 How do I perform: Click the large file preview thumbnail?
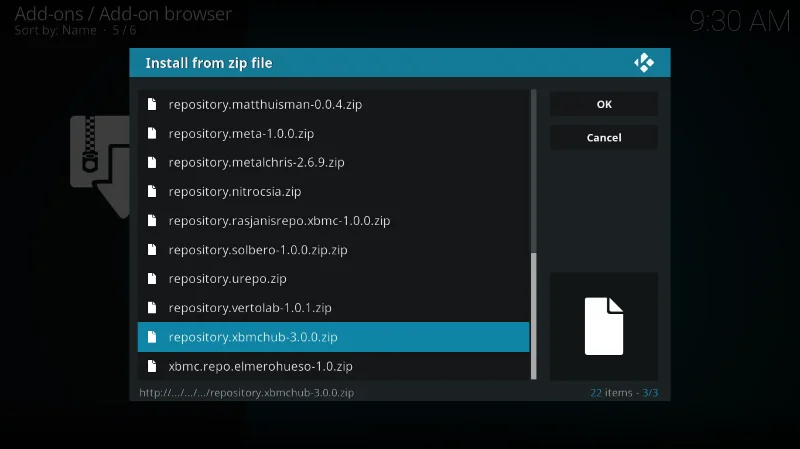pos(604,326)
